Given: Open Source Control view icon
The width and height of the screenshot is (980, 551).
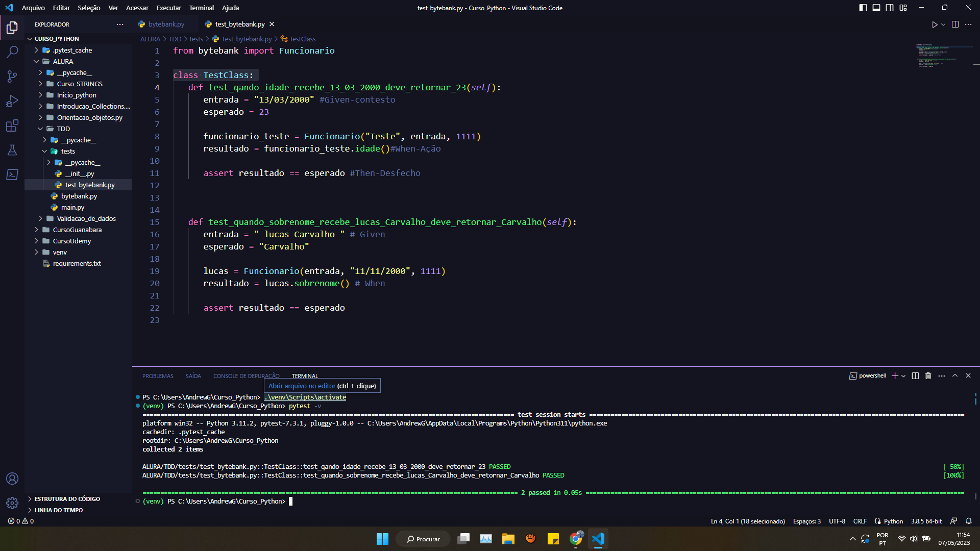Looking at the screenshot, I should (12, 77).
